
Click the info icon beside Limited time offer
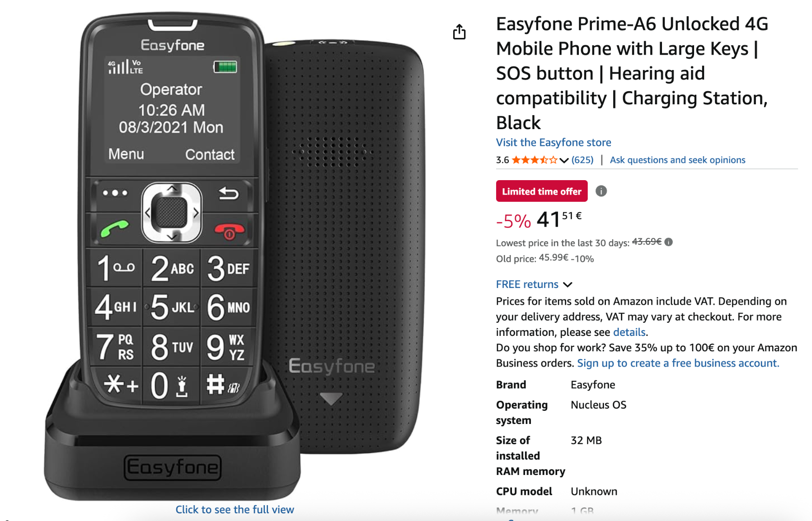[x=601, y=191]
